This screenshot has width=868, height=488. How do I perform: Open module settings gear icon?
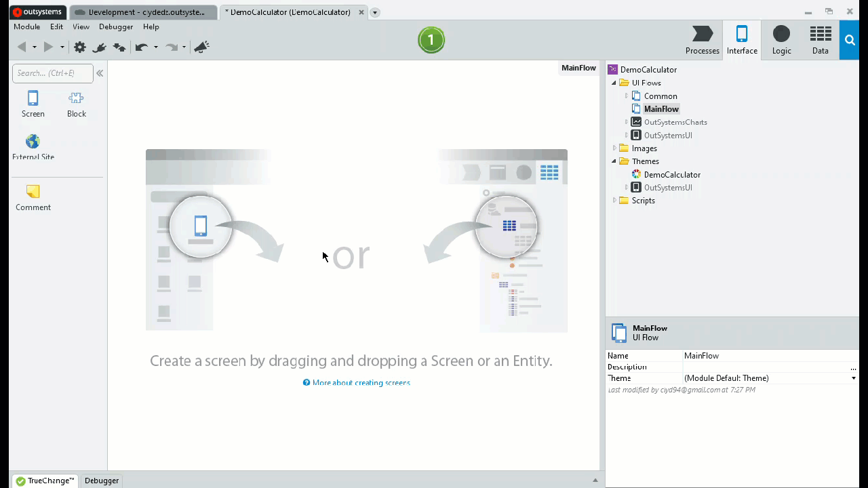[80, 47]
